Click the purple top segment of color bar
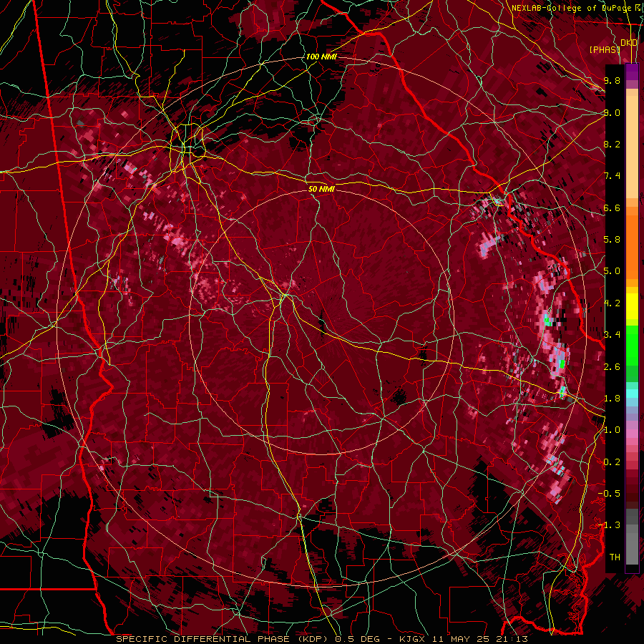644x644 pixels. tap(632, 72)
